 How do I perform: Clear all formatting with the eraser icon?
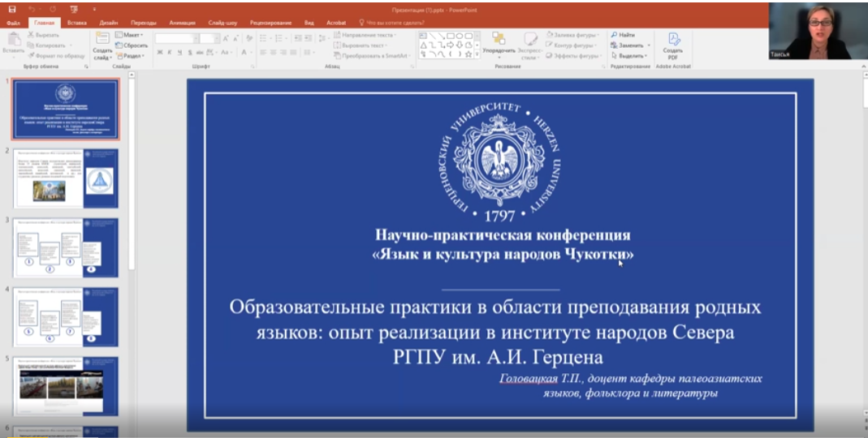coord(249,38)
